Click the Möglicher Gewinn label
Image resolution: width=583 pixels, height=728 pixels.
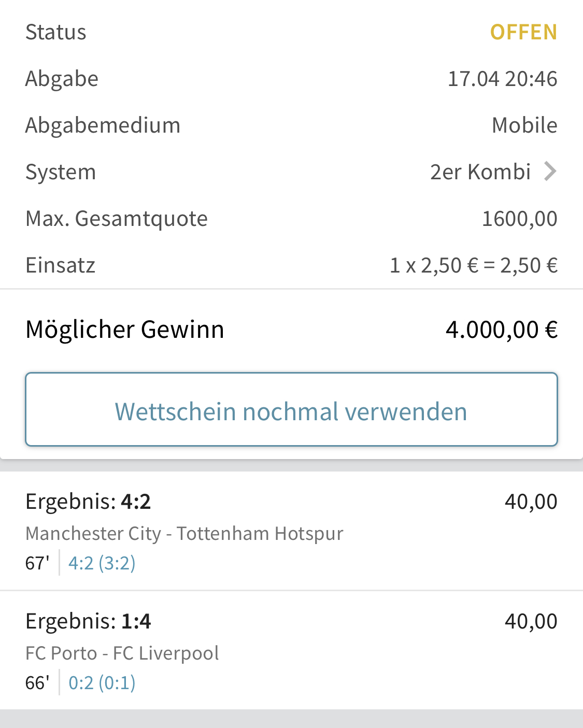pyautogui.click(x=125, y=330)
